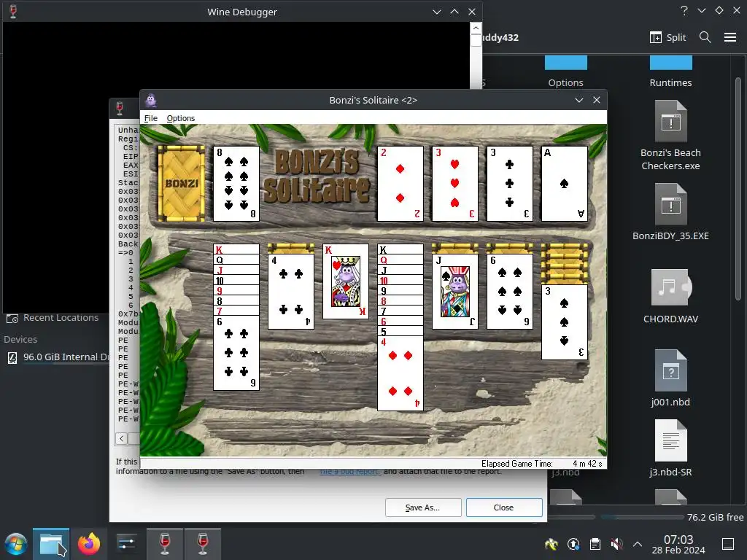Minimize the Wine Debugger via down chevron

[x=436, y=12]
